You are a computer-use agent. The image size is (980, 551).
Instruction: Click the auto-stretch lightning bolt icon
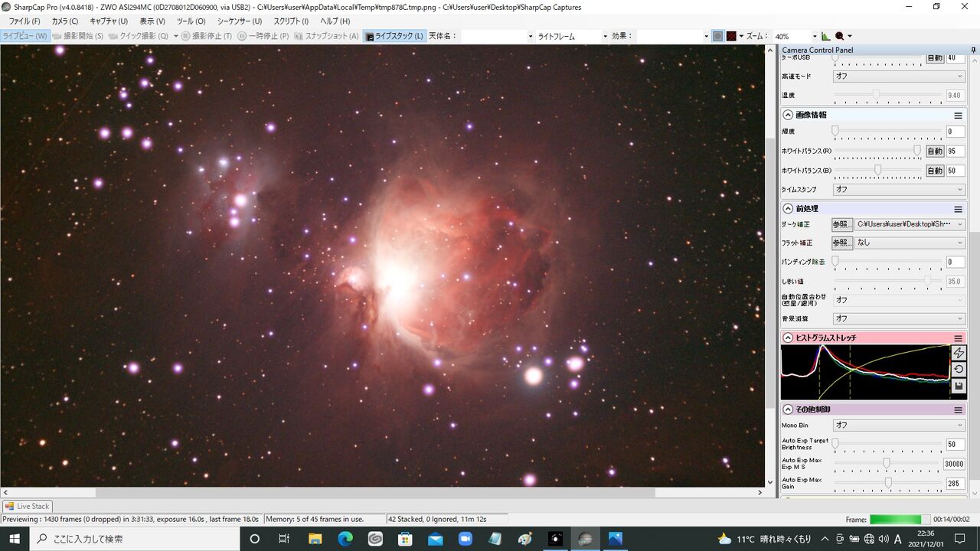tap(958, 353)
